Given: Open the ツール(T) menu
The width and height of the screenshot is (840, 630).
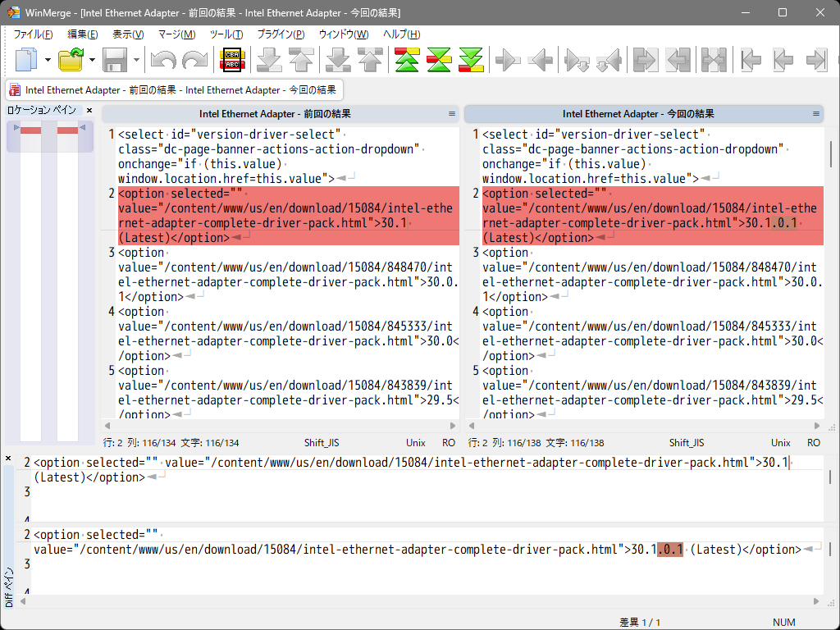Looking at the screenshot, I should 226,34.
